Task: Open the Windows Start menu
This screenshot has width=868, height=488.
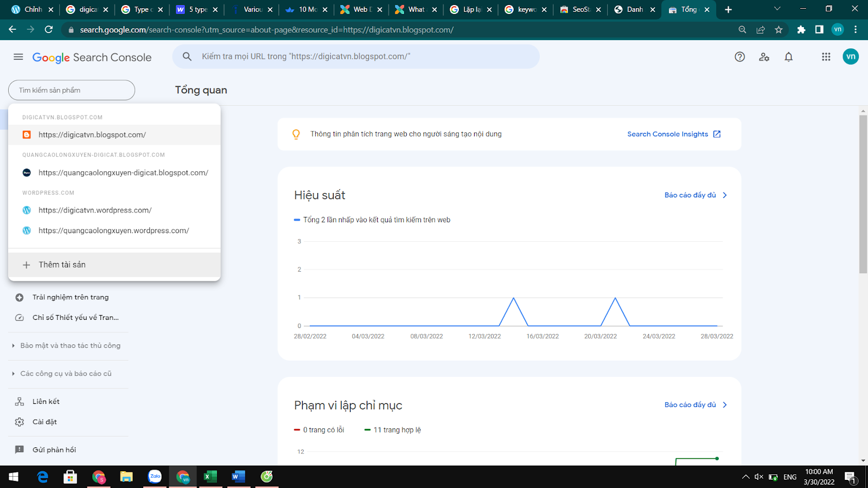Action: click(x=14, y=477)
